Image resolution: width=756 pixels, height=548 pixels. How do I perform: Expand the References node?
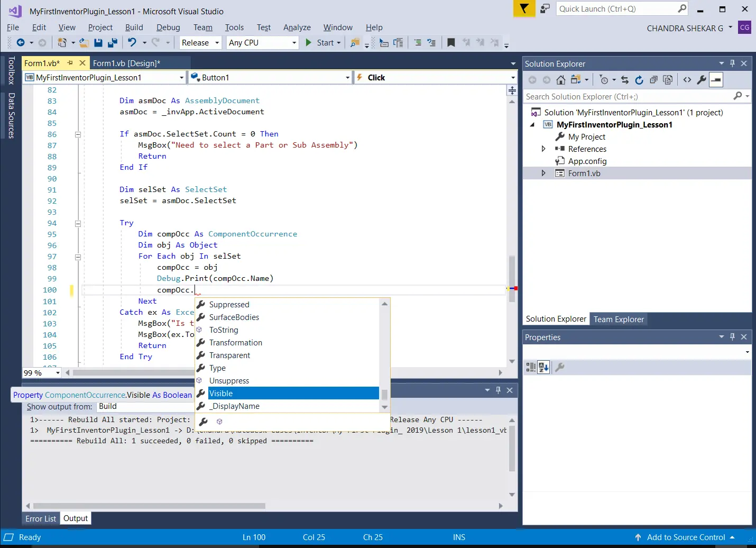543,149
